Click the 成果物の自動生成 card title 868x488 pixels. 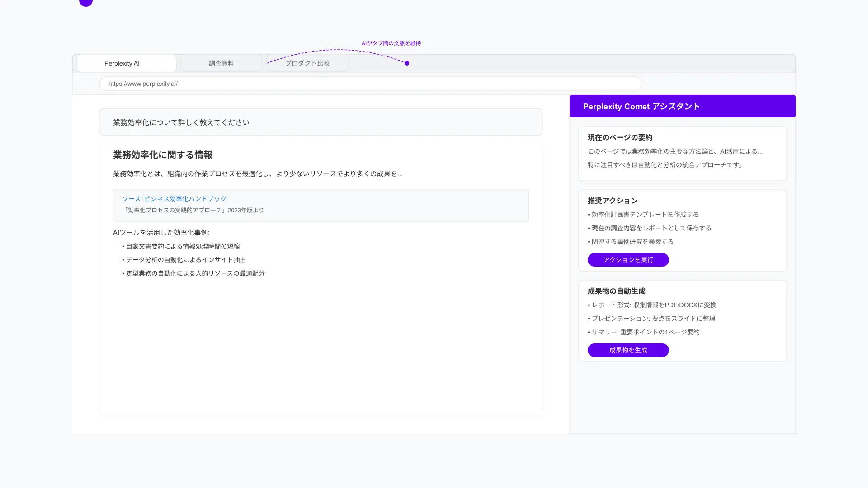click(x=616, y=291)
